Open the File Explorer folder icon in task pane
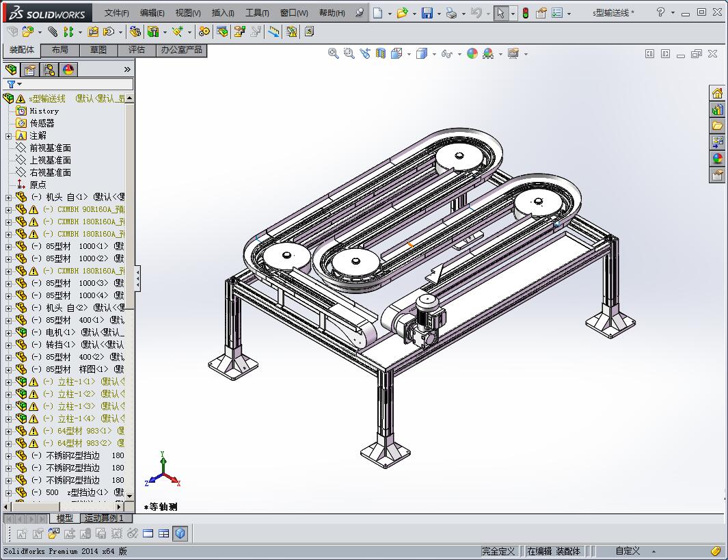 pos(717,126)
